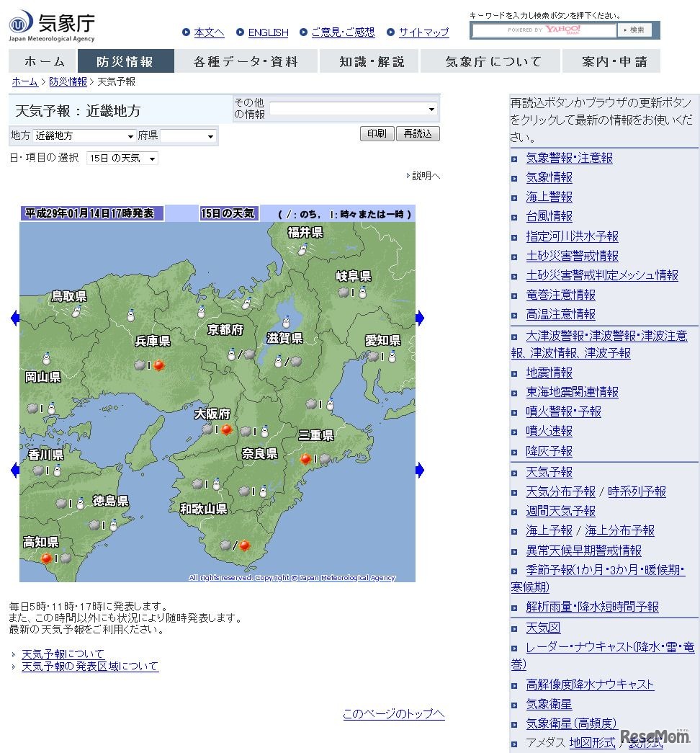Image resolution: width=700 pixels, height=753 pixels.
Task: Click the lower right map scroll arrow
Action: pyautogui.click(x=420, y=470)
